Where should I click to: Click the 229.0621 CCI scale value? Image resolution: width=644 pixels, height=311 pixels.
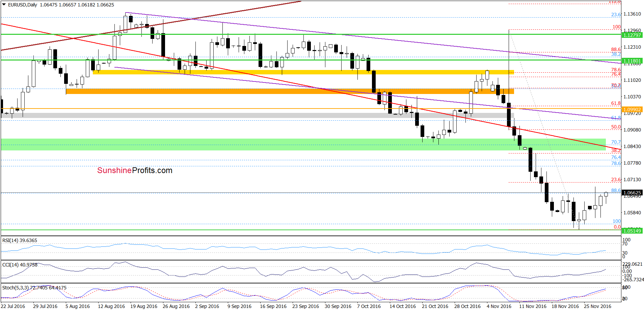[633, 264]
